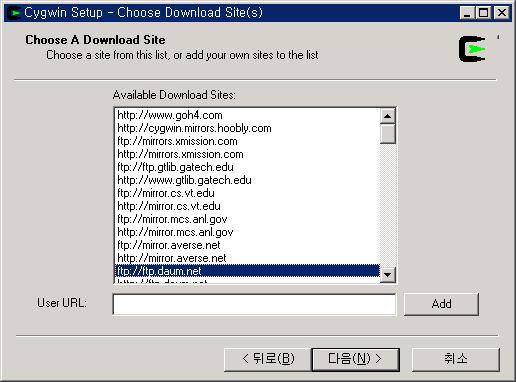Select the highlighted ftp://ftp.daum.net entry
The height and width of the screenshot is (382, 516).
[247, 271]
